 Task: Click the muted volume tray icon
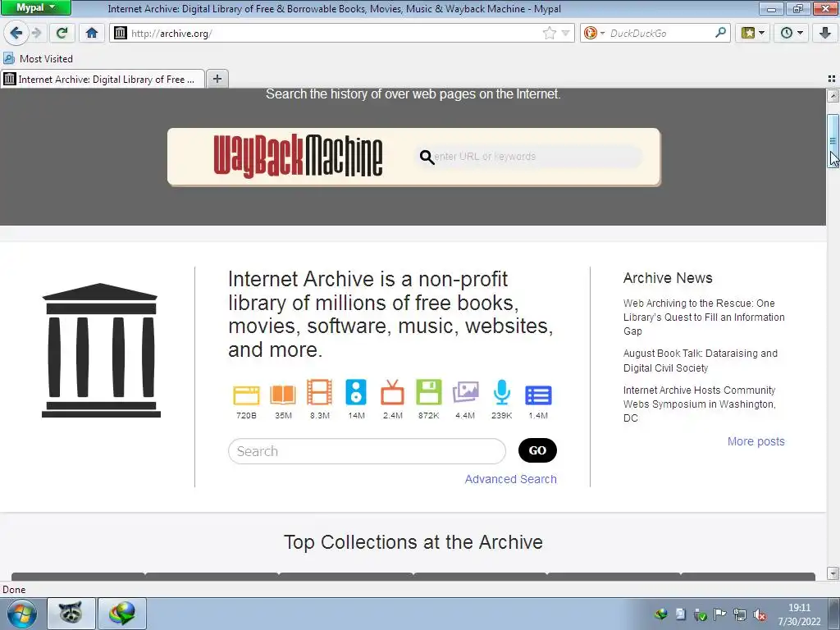point(759,615)
